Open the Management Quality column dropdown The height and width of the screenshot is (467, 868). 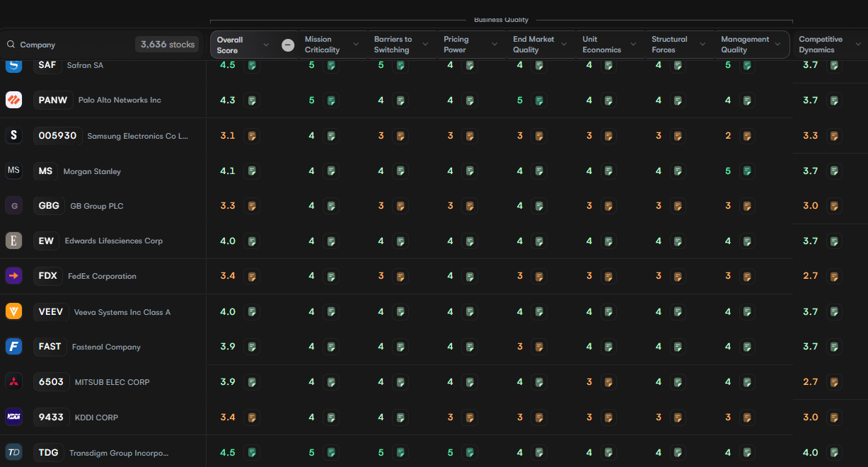coord(777,45)
